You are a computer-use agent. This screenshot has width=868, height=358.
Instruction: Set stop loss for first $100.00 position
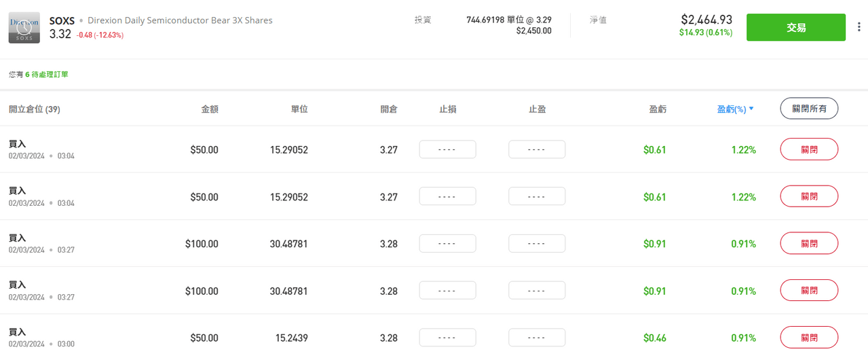coord(447,243)
